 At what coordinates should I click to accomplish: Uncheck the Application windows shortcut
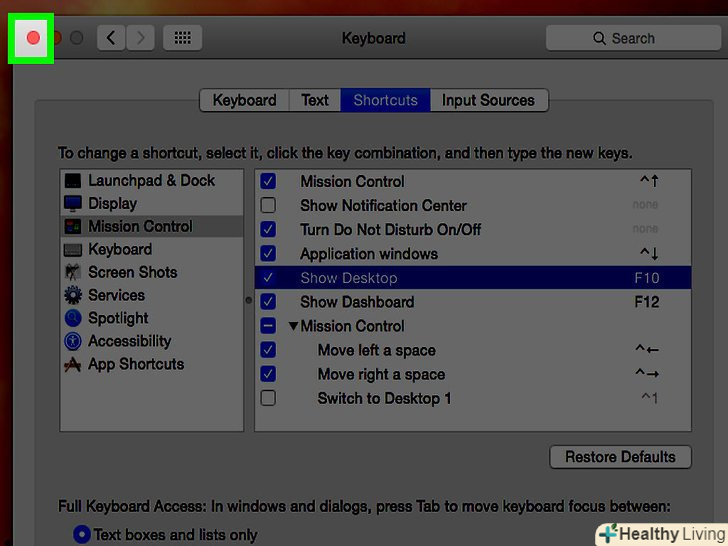coord(268,254)
